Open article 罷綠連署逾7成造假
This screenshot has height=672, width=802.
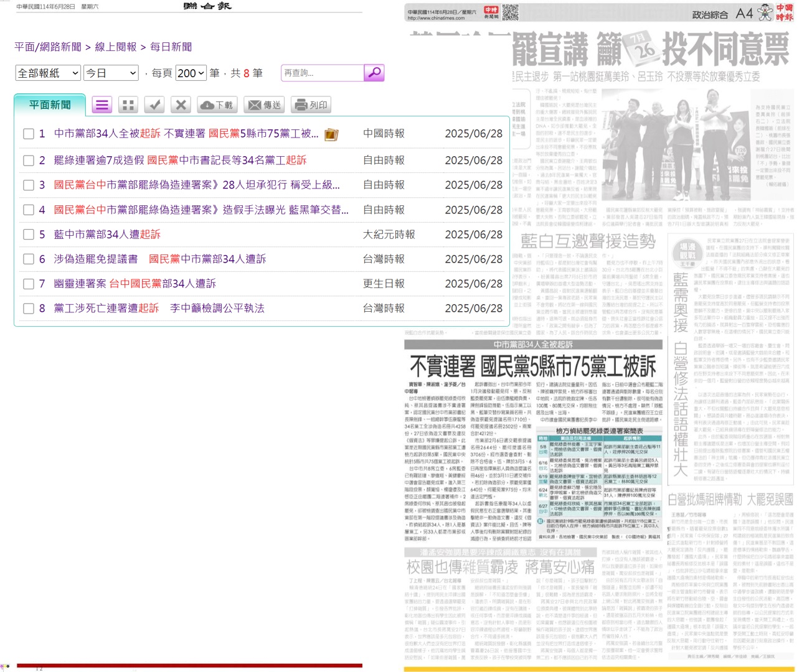[x=180, y=161]
